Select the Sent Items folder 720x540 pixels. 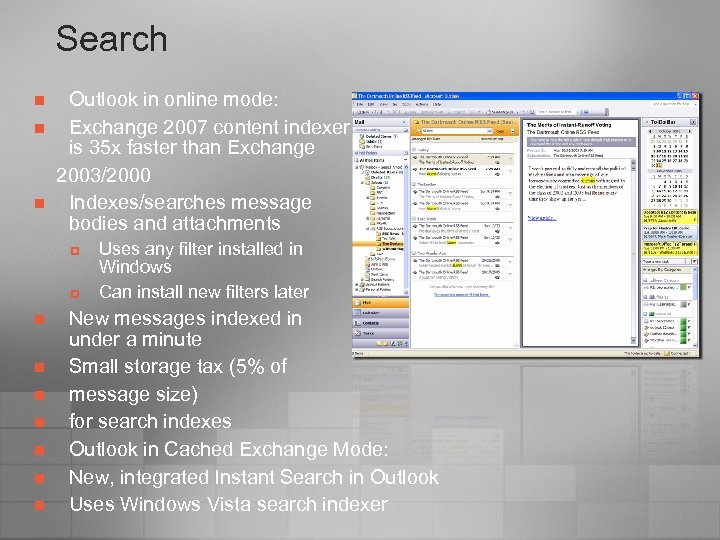pyautogui.click(x=379, y=275)
